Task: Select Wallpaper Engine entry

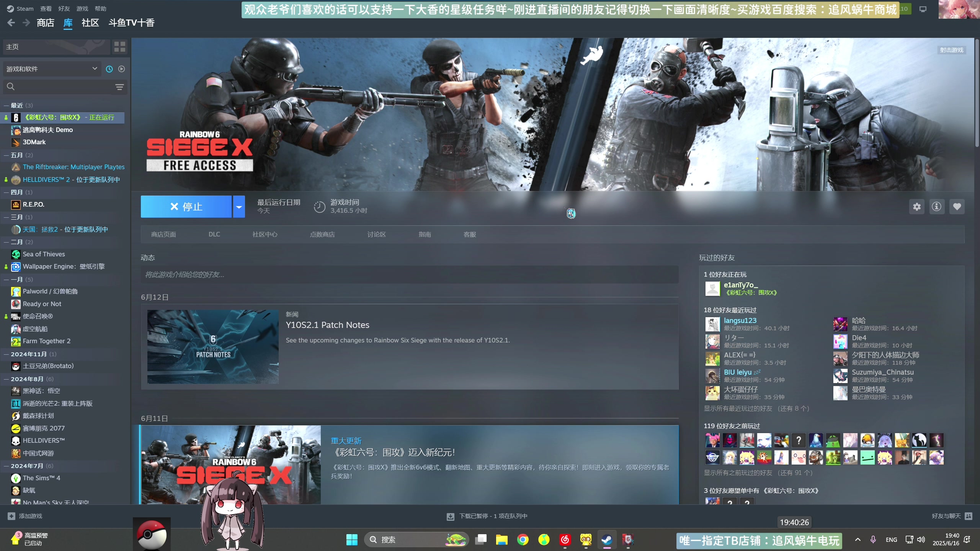Action: pos(64,266)
